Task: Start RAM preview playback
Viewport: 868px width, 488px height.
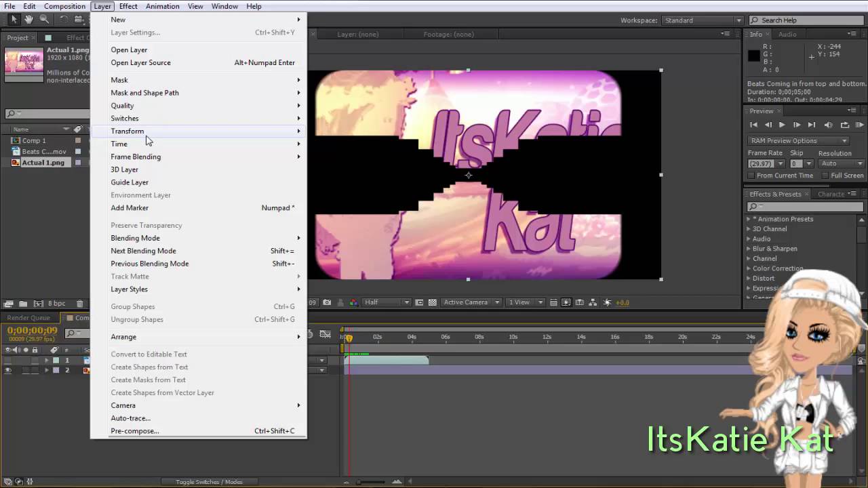Action: [x=860, y=125]
